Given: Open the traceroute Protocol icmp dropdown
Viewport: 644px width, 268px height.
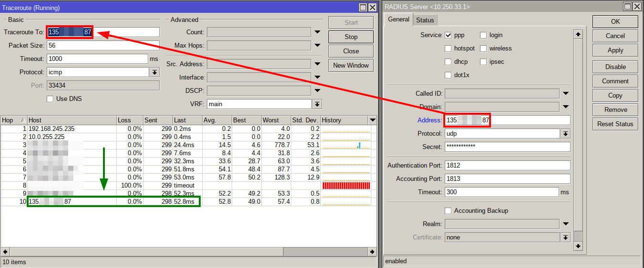Looking at the screenshot, I should 155,72.
